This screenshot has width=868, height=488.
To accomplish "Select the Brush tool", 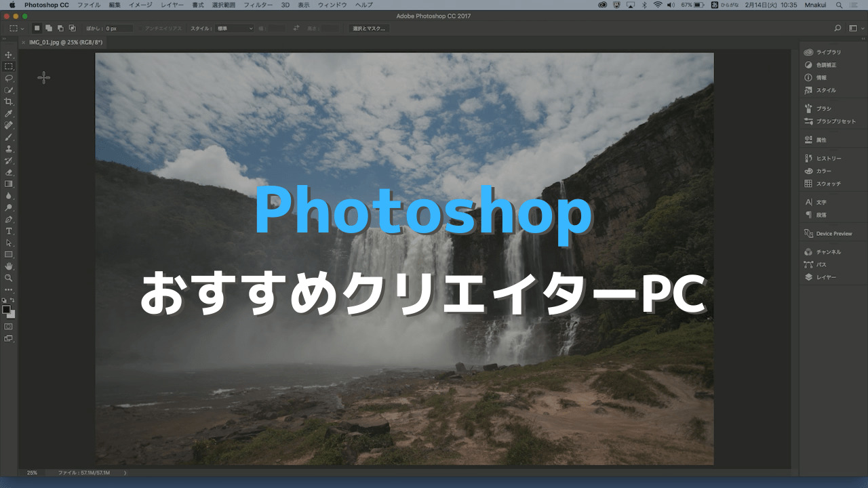I will [9, 137].
